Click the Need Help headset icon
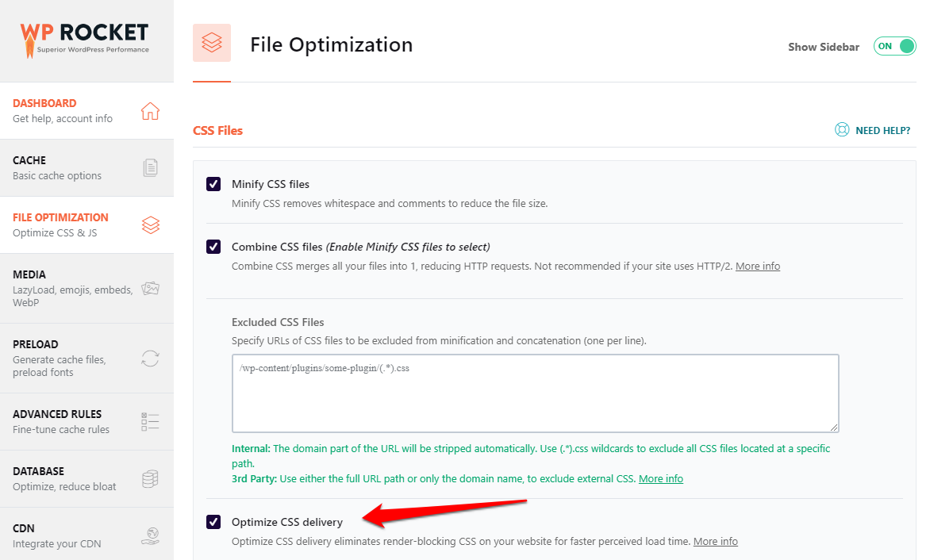 (x=841, y=129)
